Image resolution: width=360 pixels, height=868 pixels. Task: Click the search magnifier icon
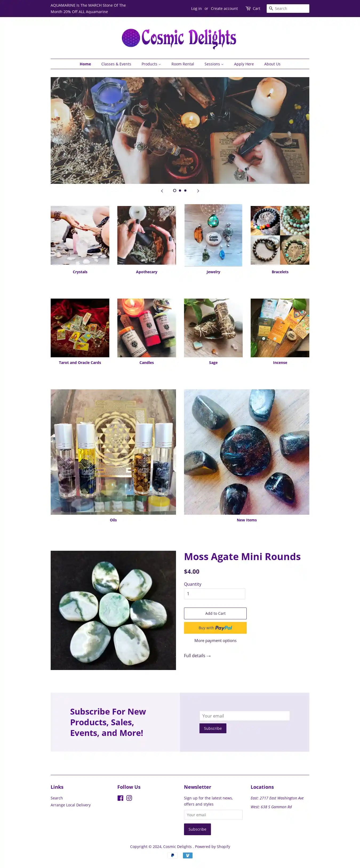pos(271,9)
